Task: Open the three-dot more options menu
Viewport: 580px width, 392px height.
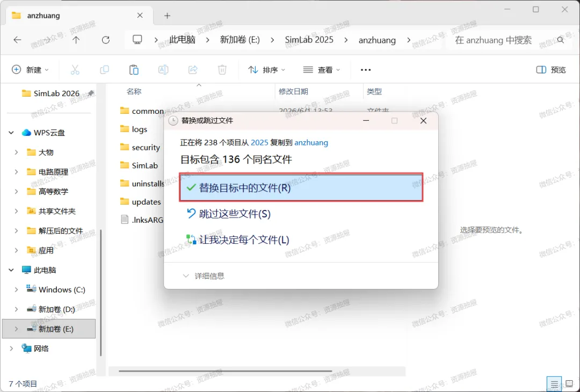Action: click(x=366, y=70)
